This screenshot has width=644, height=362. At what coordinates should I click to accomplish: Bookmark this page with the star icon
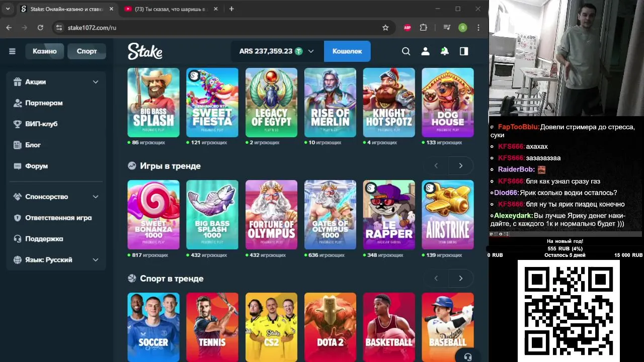pos(385,28)
